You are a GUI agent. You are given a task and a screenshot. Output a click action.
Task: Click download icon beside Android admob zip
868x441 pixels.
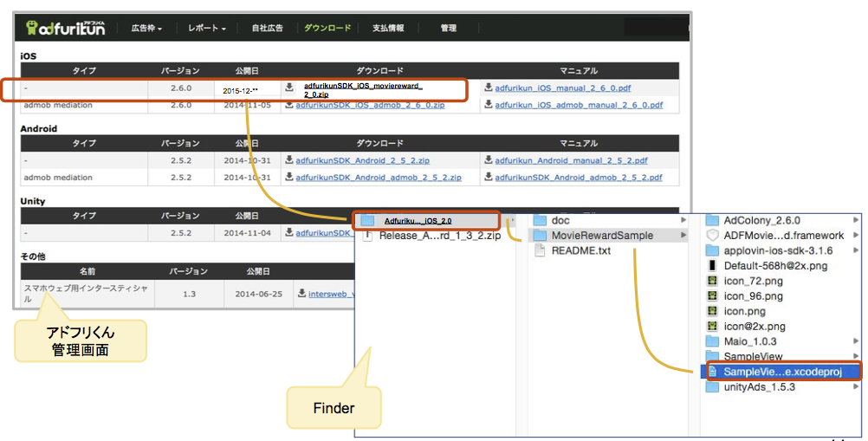click(289, 177)
